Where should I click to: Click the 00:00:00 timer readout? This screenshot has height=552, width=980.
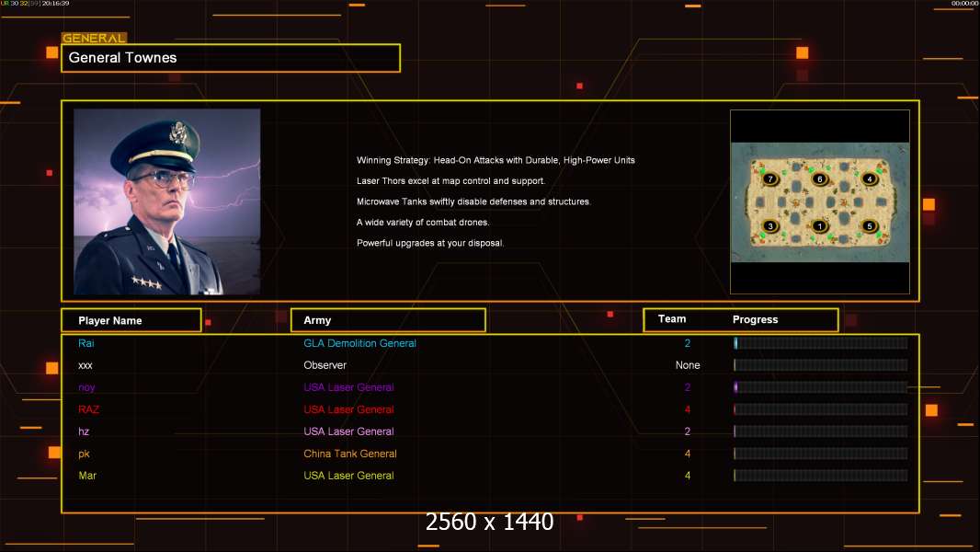click(965, 3)
